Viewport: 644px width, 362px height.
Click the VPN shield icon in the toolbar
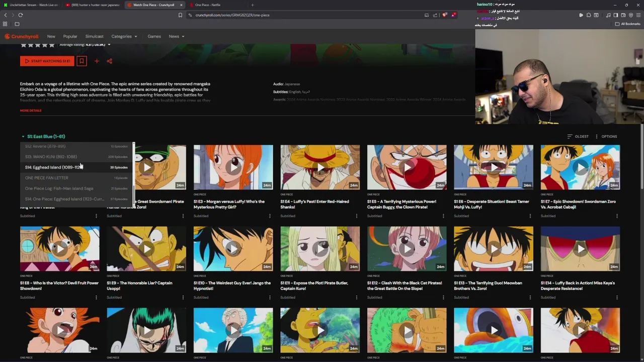[630, 15]
